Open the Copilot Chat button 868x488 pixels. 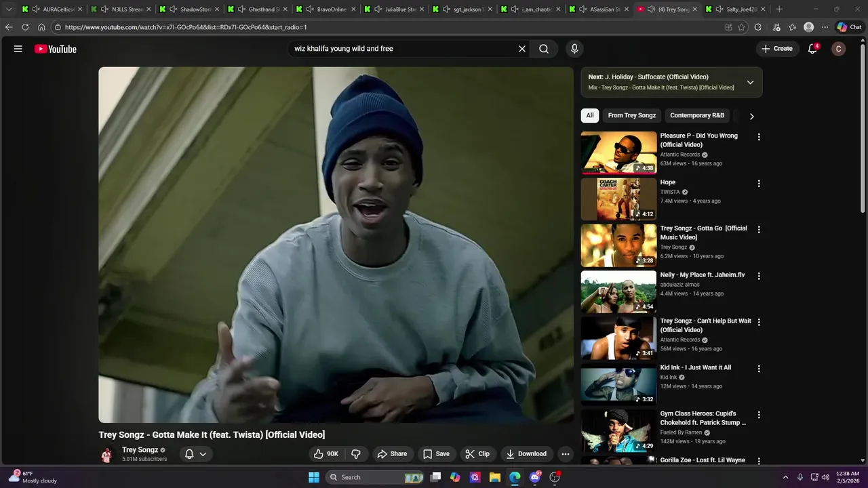(x=849, y=27)
